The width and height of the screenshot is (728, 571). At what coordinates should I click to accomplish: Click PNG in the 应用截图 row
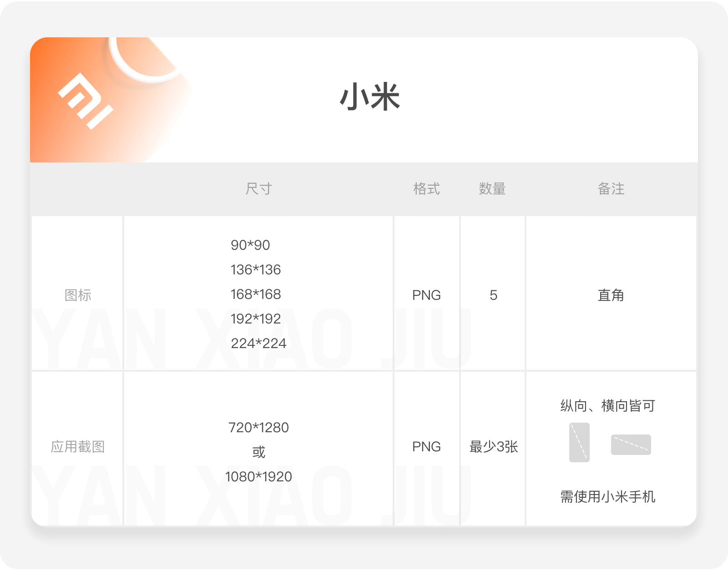coord(426,447)
